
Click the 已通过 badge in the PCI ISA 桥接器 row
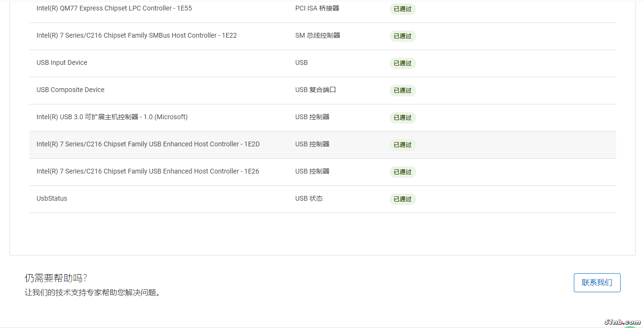coord(402,9)
